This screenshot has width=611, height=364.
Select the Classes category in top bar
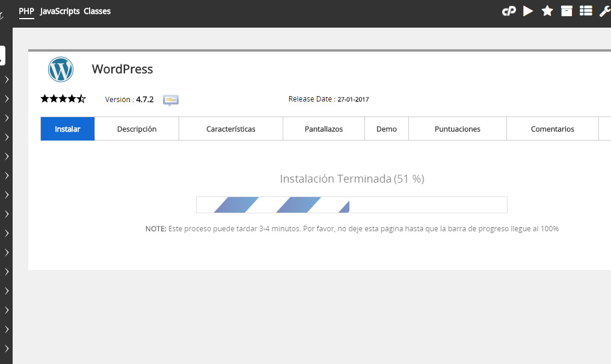(97, 11)
